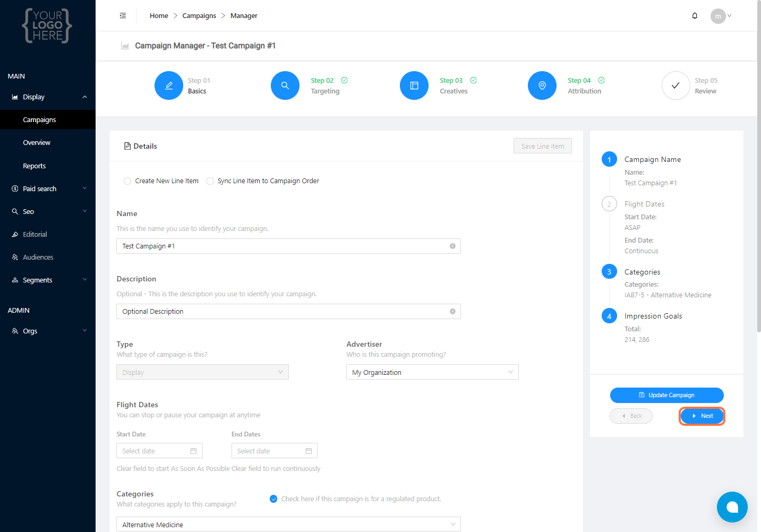761x532 pixels.
Task: Click sidebar step 2 Flight Dates circle
Action: [x=609, y=204]
